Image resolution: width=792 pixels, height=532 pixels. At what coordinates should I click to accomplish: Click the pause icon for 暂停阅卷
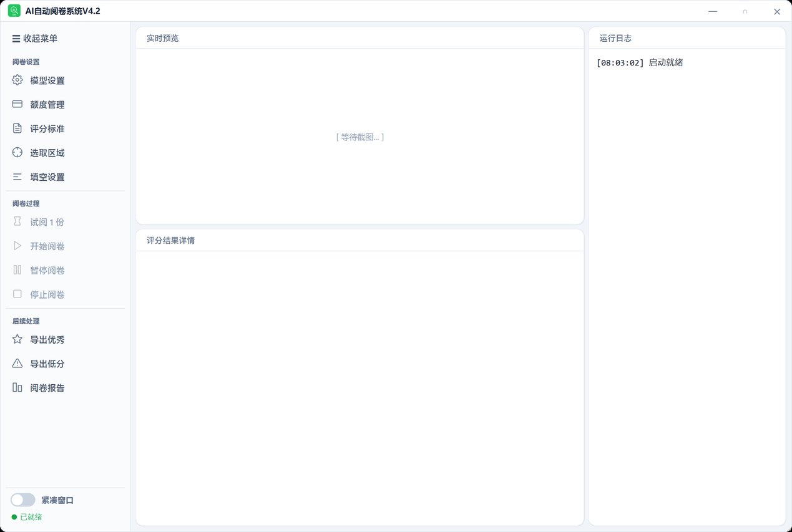coord(17,270)
